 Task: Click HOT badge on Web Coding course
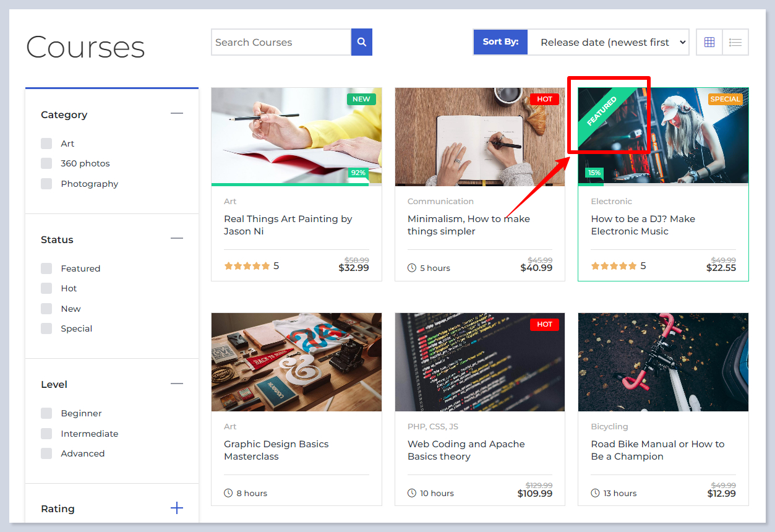pyautogui.click(x=544, y=324)
